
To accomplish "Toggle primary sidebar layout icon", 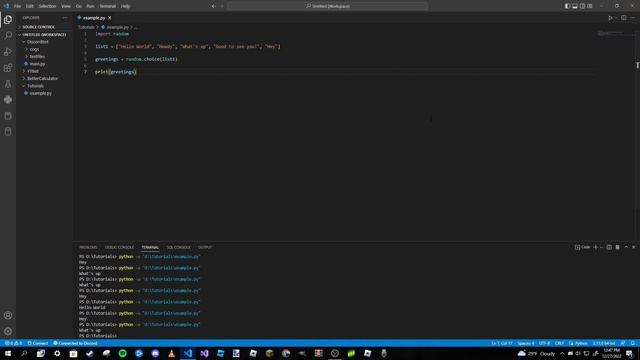I will pos(567,6).
